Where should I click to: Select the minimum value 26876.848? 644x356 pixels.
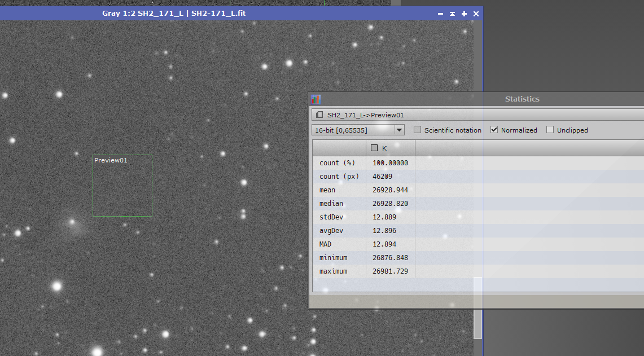(390, 258)
